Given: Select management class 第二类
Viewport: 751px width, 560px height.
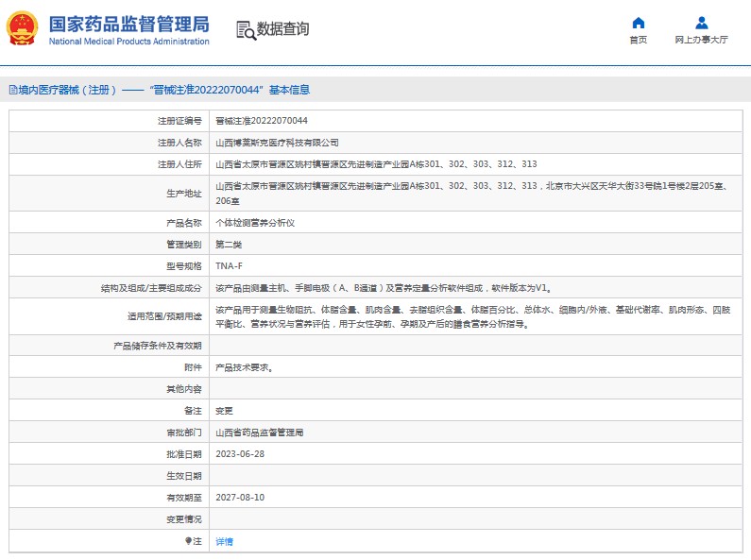Looking at the screenshot, I should point(229,245).
